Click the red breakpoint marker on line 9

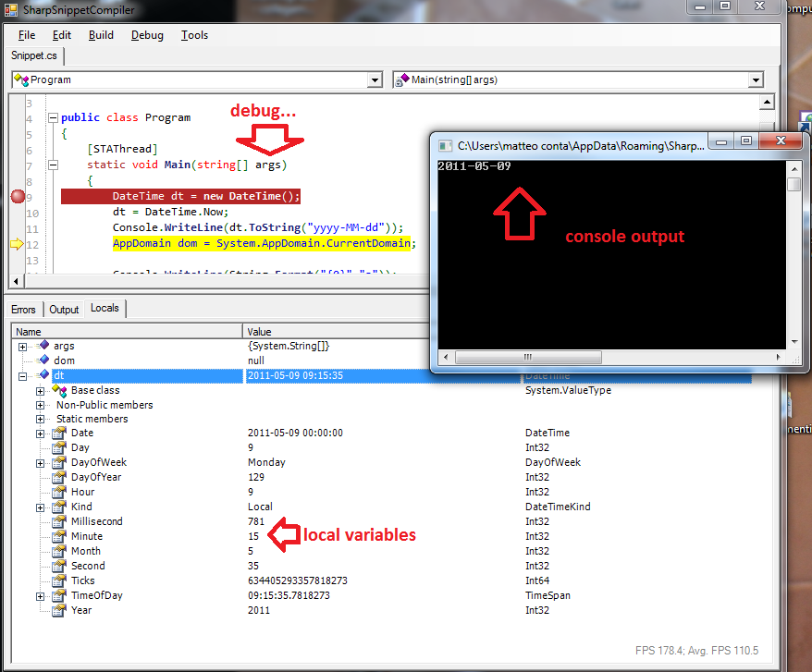18,196
